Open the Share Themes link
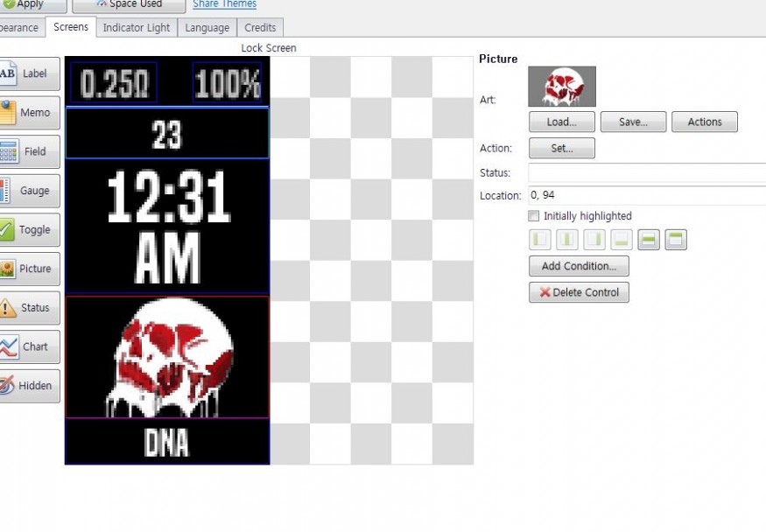 coord(225,4)
